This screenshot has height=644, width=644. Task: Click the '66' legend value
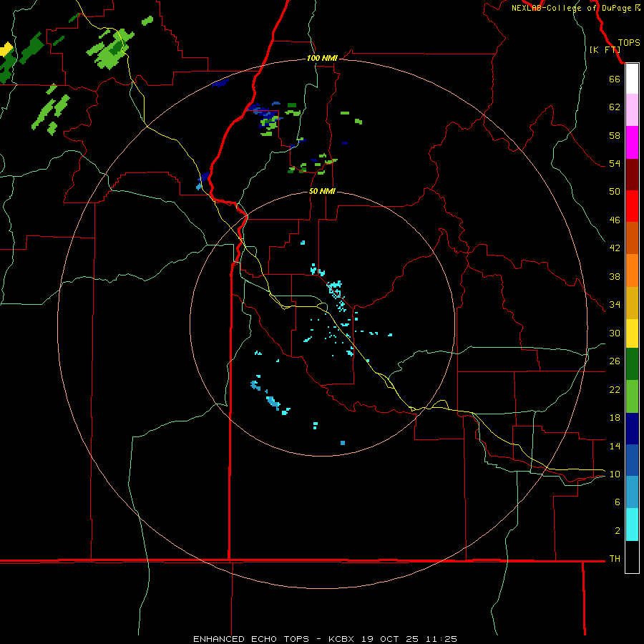coord(615,79)
